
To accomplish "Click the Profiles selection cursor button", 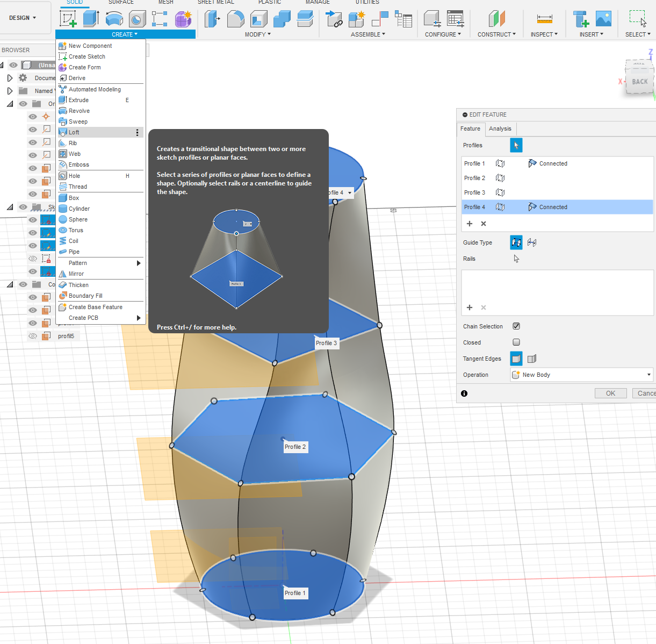I will tap(516, 145).
